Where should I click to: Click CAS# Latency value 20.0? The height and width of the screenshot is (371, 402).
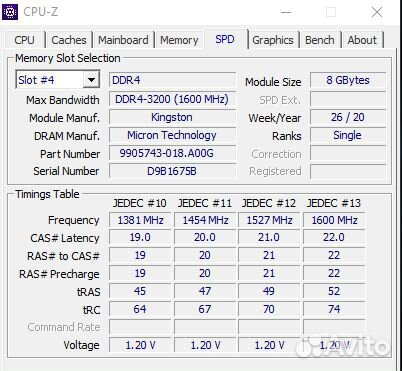[x=205, y=237]
